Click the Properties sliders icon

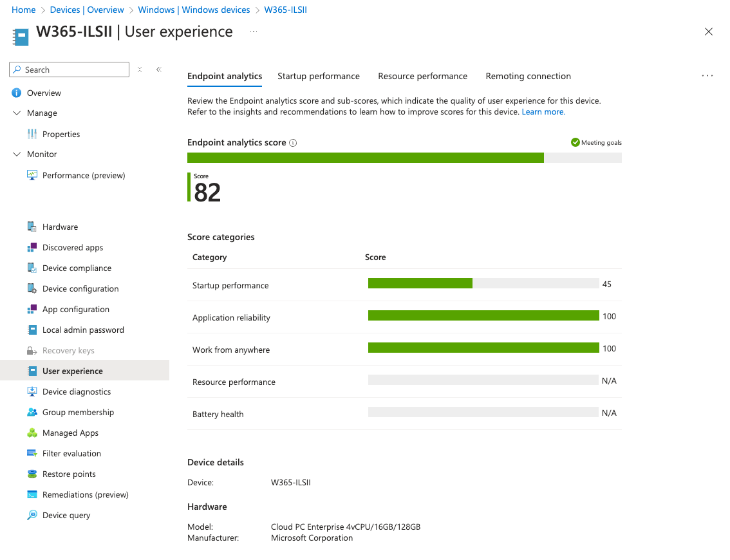[32, 134]
